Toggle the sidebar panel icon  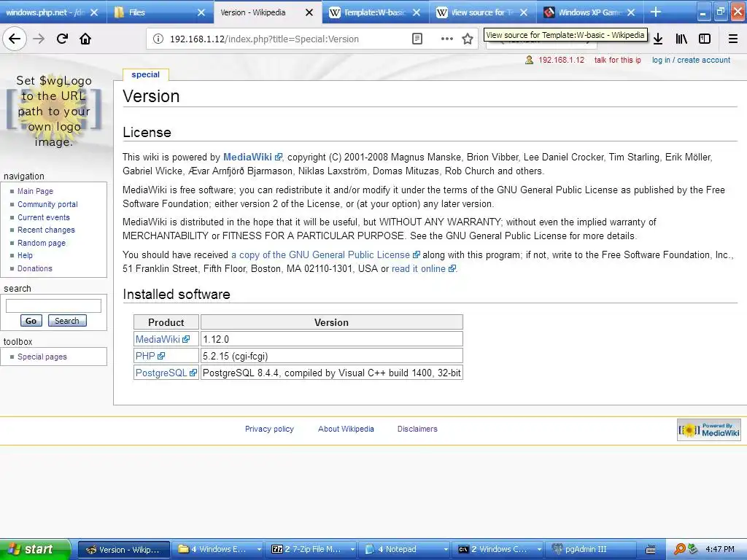[705, 39]
